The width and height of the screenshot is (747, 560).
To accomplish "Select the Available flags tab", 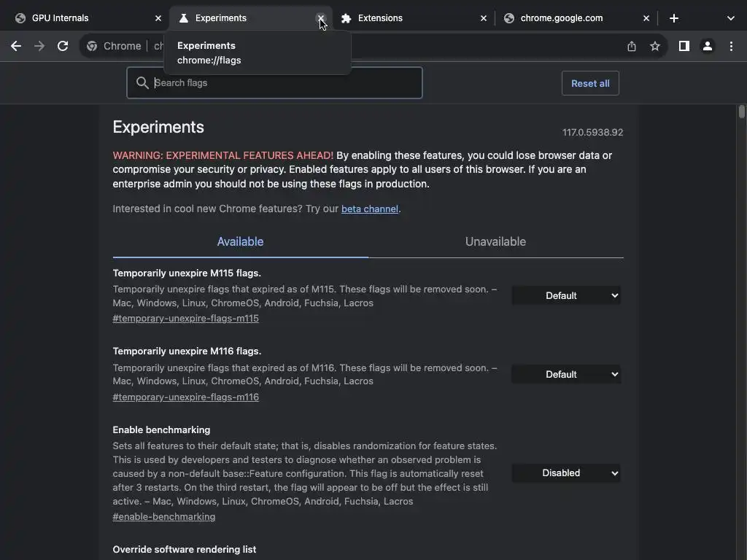I will [x=240, y=242].
